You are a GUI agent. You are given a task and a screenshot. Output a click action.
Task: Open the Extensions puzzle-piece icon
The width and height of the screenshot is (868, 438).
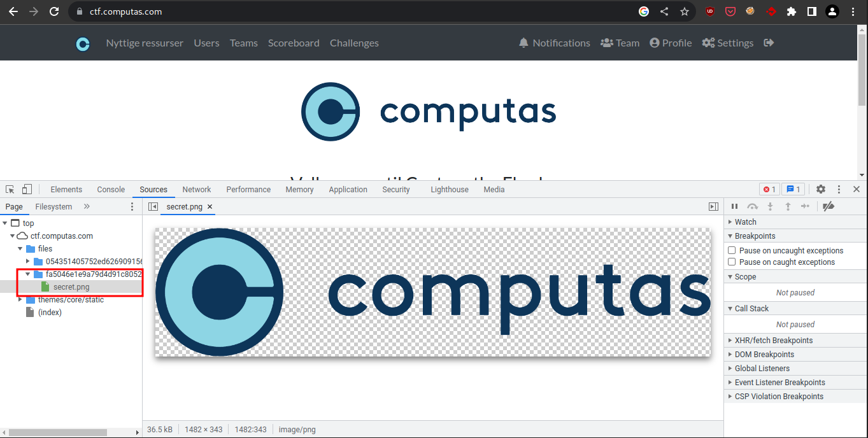[x=792, y=11]
